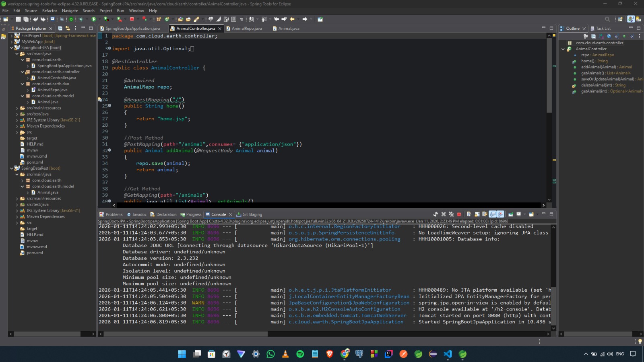Toggle alphabetical Sort in the Outline view
This screenshot has height=362, width=644.
click(x=601, y=36)
